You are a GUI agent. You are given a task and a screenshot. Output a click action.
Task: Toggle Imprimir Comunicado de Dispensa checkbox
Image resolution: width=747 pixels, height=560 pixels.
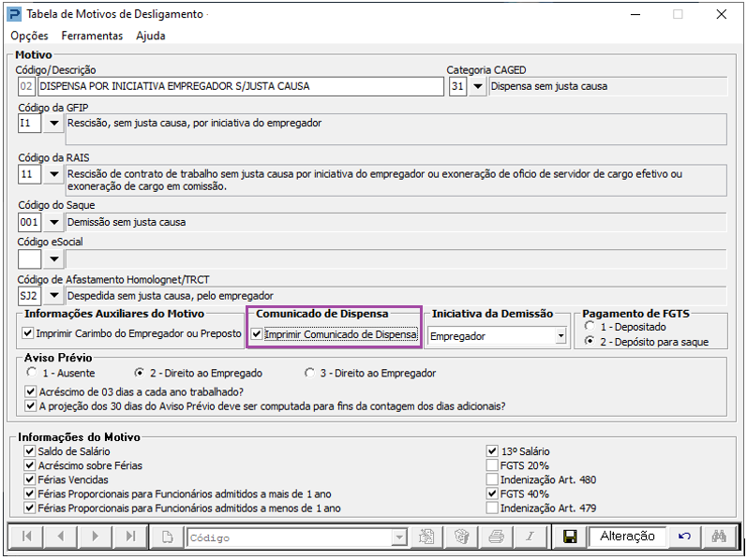(257, 334)
